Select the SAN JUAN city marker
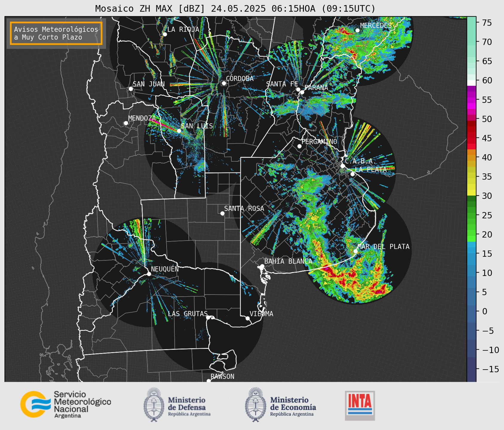This screenshot has width=504, height=430. pyautogui.click(x=131, y=89)
